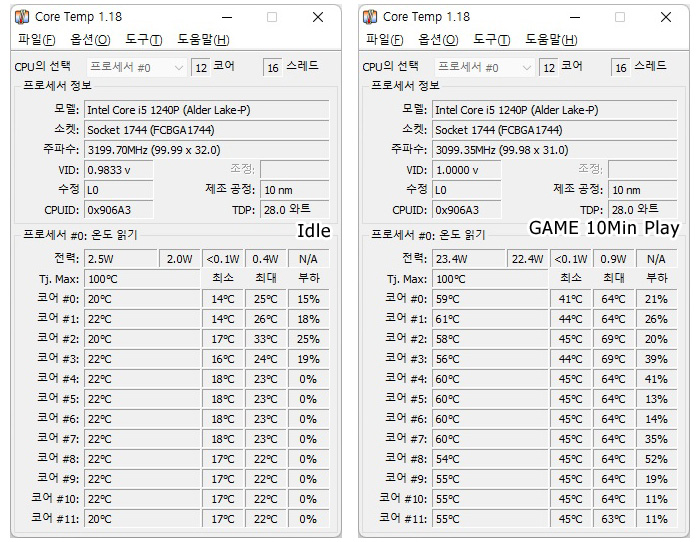Click the empty 조정 field in left window

[294, 170]
